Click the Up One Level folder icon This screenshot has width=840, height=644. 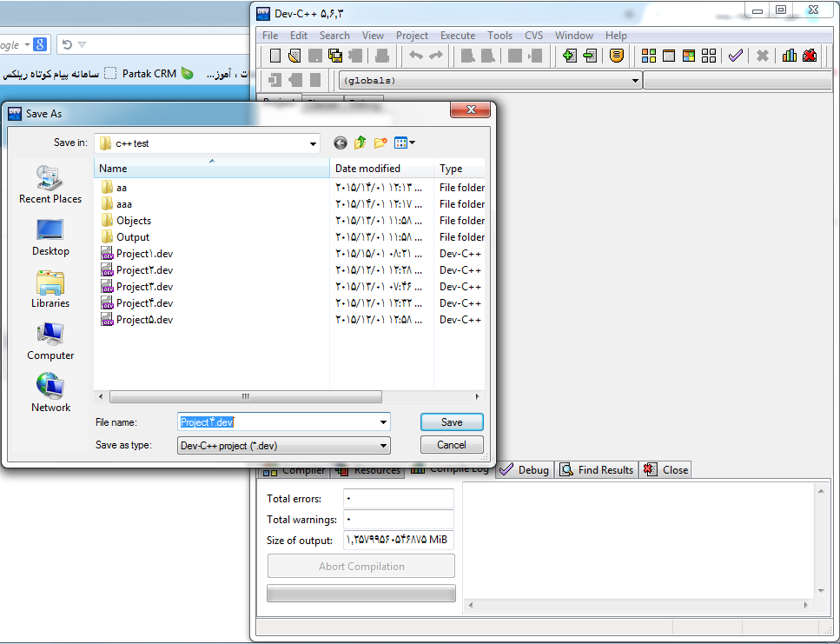point(360,143)
